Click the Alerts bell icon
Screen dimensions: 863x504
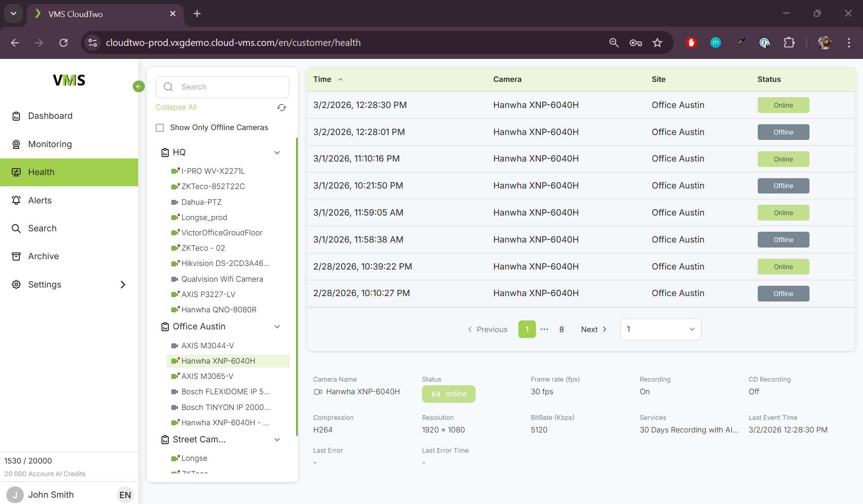[x=16, y=200]
